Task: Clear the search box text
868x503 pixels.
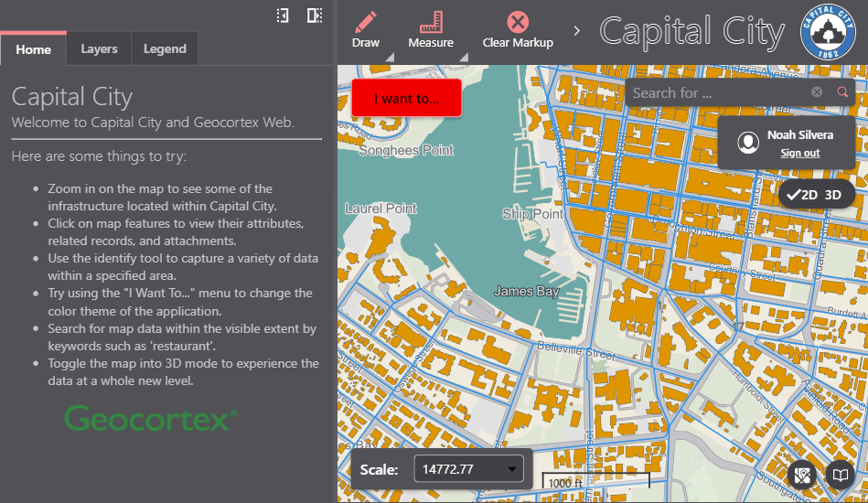Action: point(817,92)
